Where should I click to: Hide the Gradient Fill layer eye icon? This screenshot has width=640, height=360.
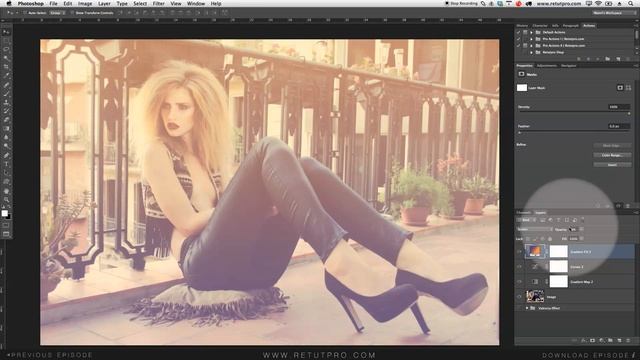[x=519, y=251]
